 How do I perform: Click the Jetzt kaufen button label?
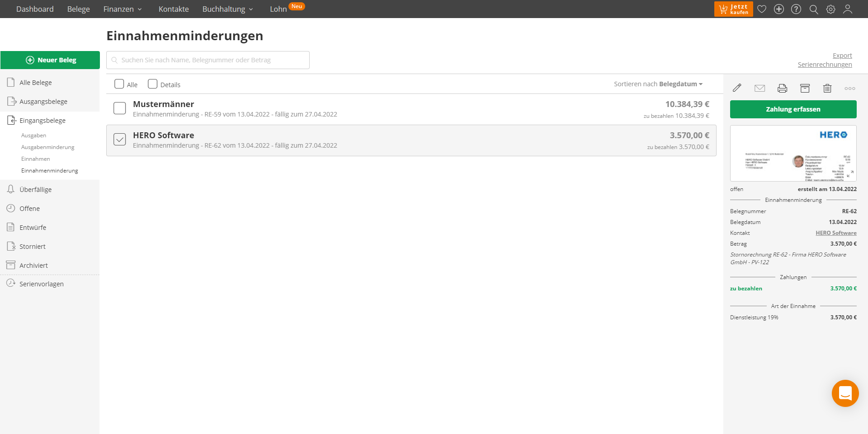pos(739,9)
